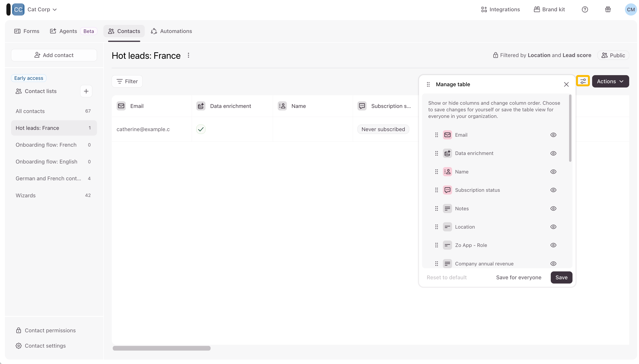The width and height of the screenshot is (639, 364).
Task: Hide the Location column via eye icon
Action: tap(553, 227)
